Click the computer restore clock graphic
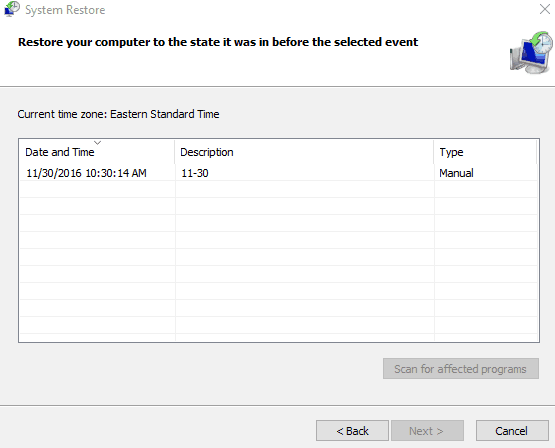The height and width of the screenshot is (448, 555). (531, 52)
